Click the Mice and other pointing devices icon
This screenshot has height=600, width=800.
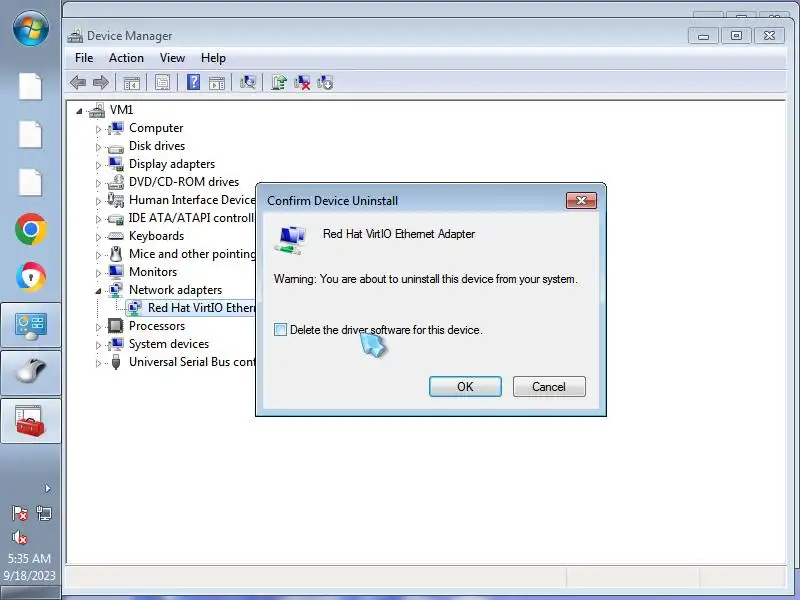click(116, 254)
